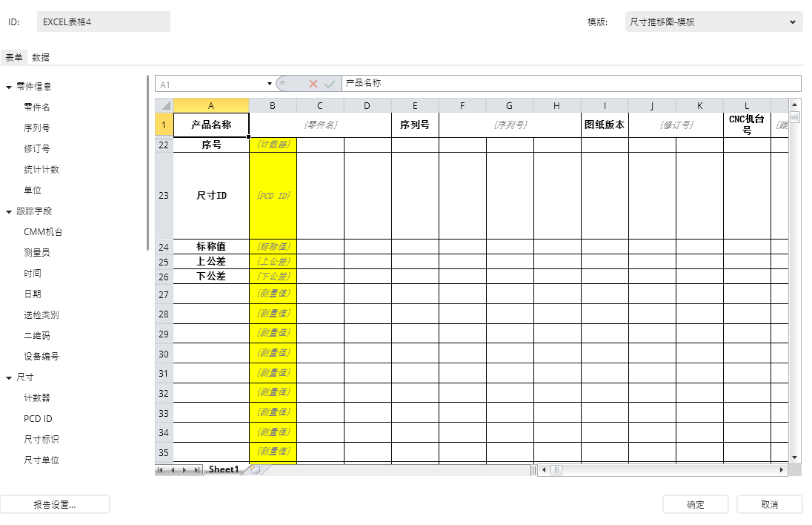Collapse the 零件信息 section
This screenshot has height=525, width=812.
coord(8,86)
